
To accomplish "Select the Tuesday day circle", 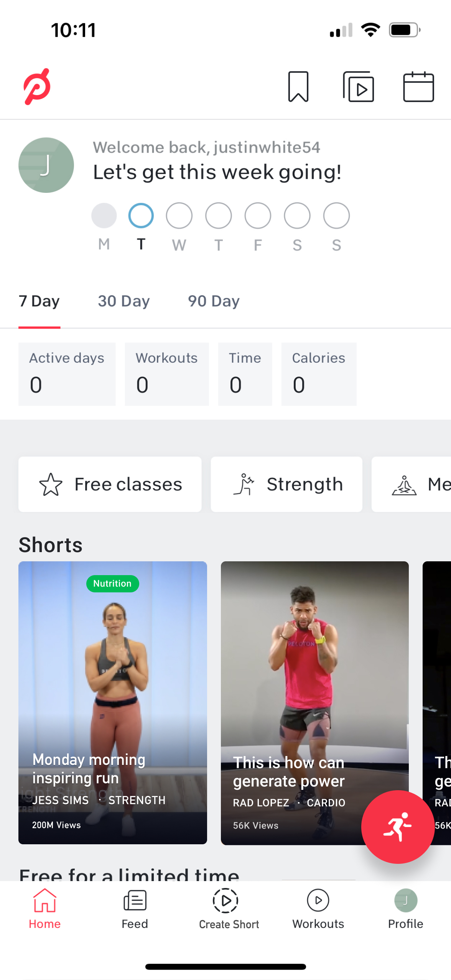I will pos(141,215).
